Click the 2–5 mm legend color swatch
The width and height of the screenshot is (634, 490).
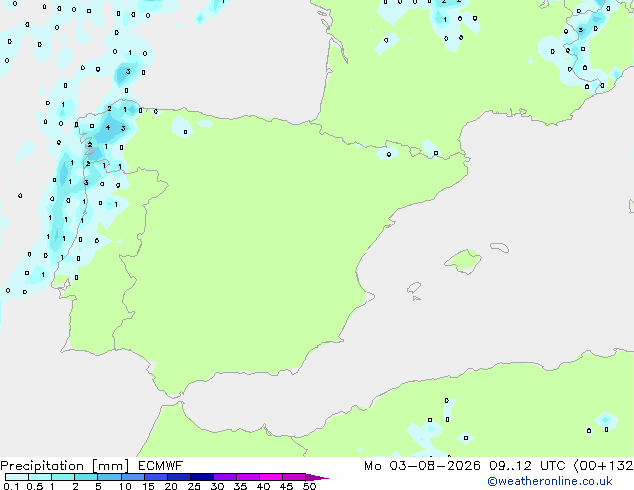click(x=86, y=477)
